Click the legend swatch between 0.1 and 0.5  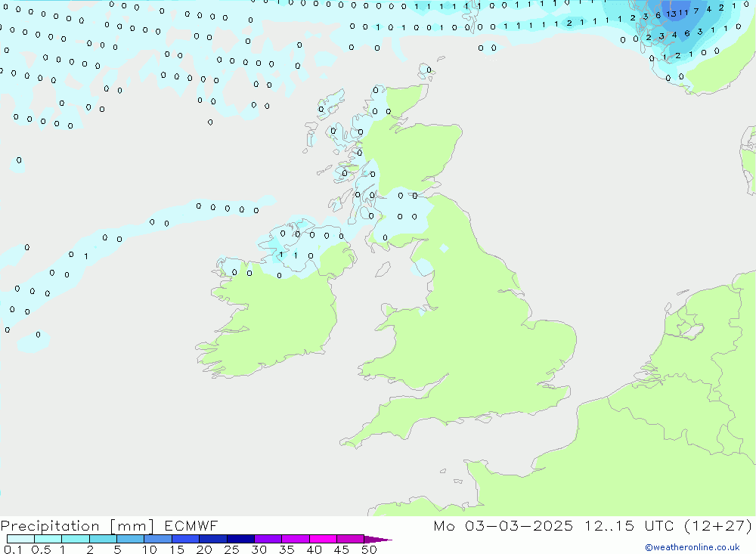pyautogui.click(x=20, y=539)
